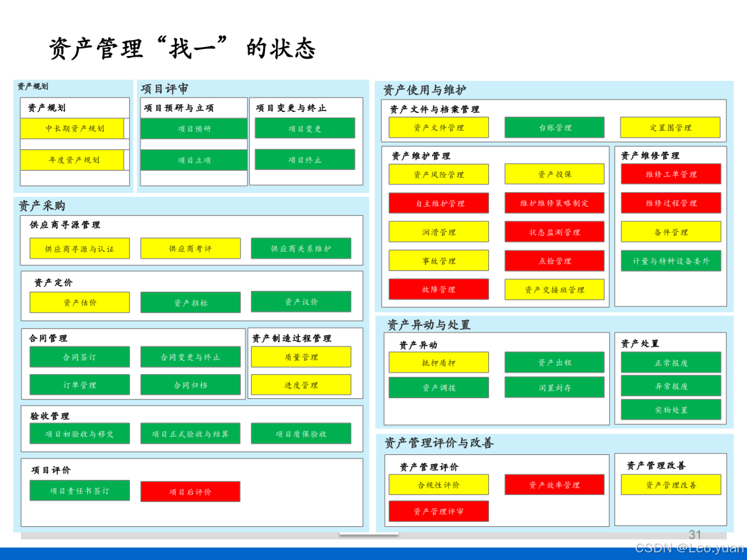This screenshot has height=560, width=747.
Task: Click the 资产采购 section heading
Action: (x=42, y=206)
